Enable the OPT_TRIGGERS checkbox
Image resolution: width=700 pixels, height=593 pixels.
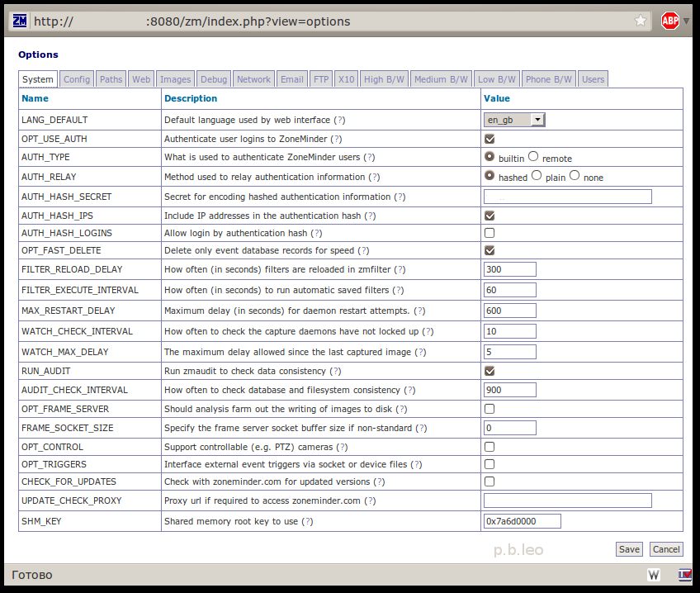(x=490, y=464)
